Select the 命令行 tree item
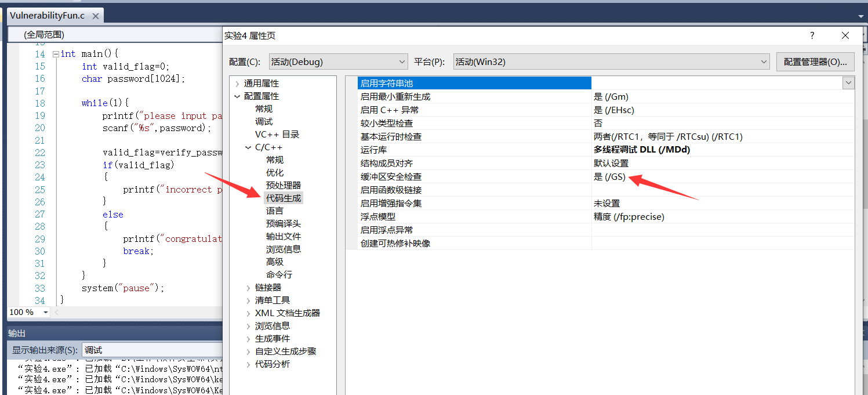 click(279, 275)
